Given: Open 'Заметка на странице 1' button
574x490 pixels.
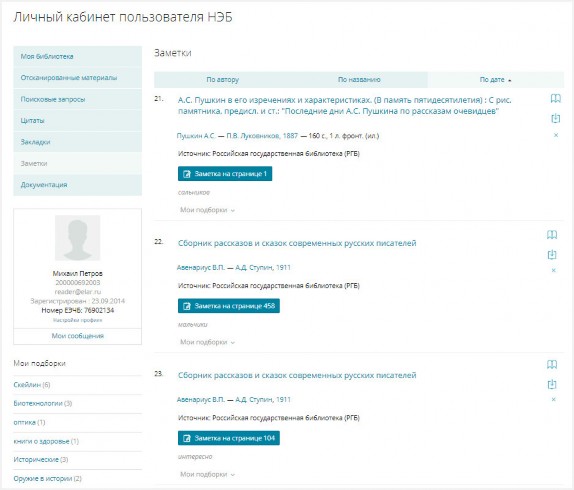Looking at the screenshot, I should (225, 174).
